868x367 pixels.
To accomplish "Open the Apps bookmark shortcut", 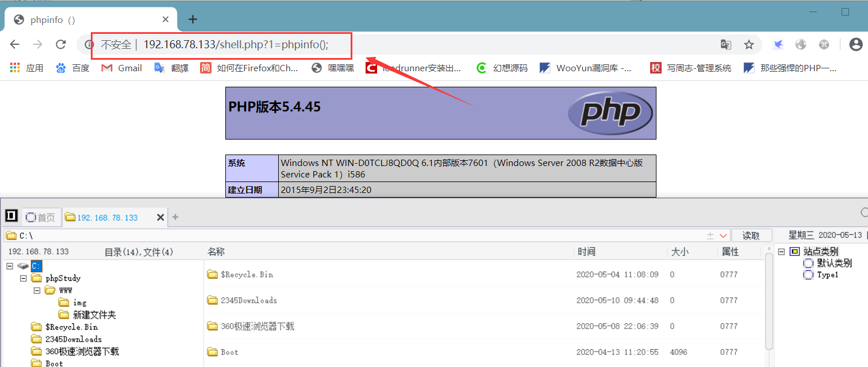I will 26,68.
